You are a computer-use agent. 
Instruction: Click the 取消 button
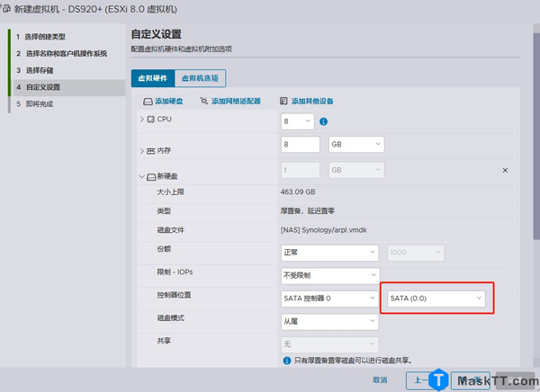[x=380, y=380]
